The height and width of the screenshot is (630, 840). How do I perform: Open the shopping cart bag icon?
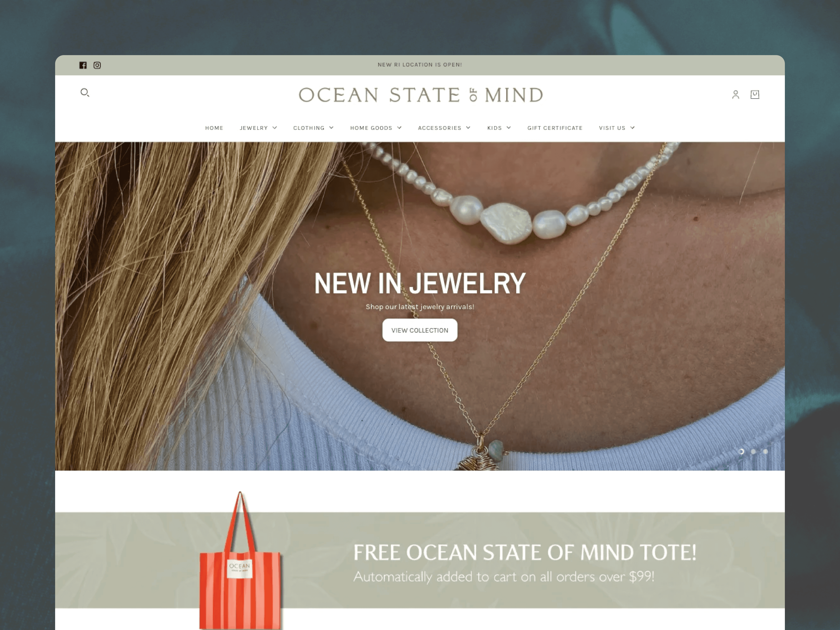(x=755, y=94)
